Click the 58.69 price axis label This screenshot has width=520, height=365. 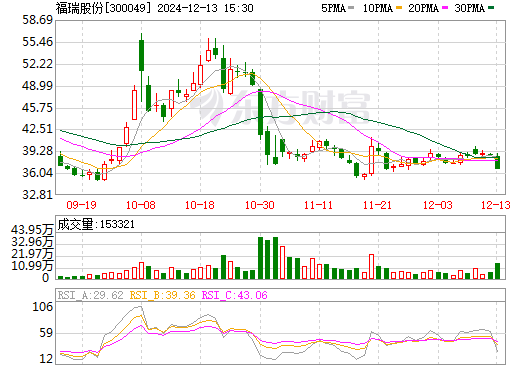[x=38, y=20]
